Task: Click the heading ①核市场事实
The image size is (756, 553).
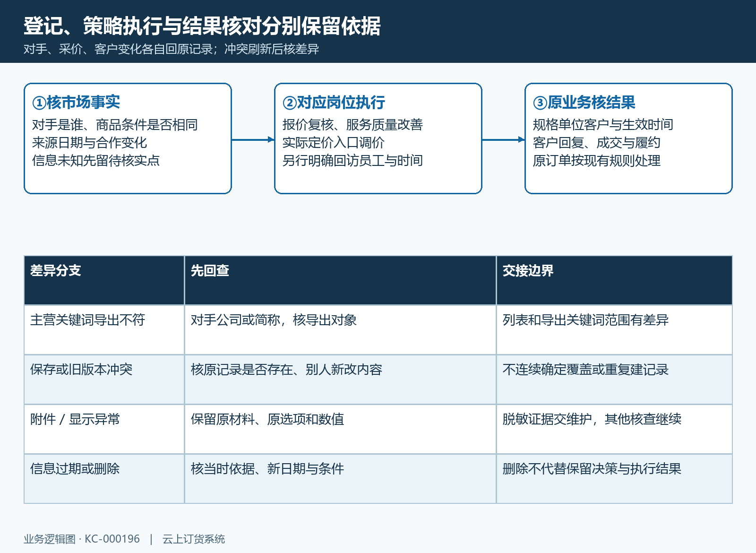Action: coord(76,102)
